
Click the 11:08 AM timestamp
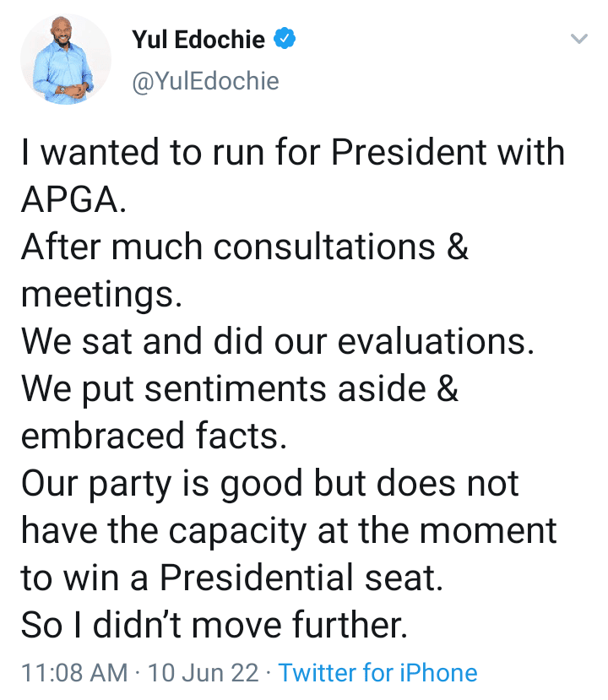pyautogui.click(x=74, y=673)
